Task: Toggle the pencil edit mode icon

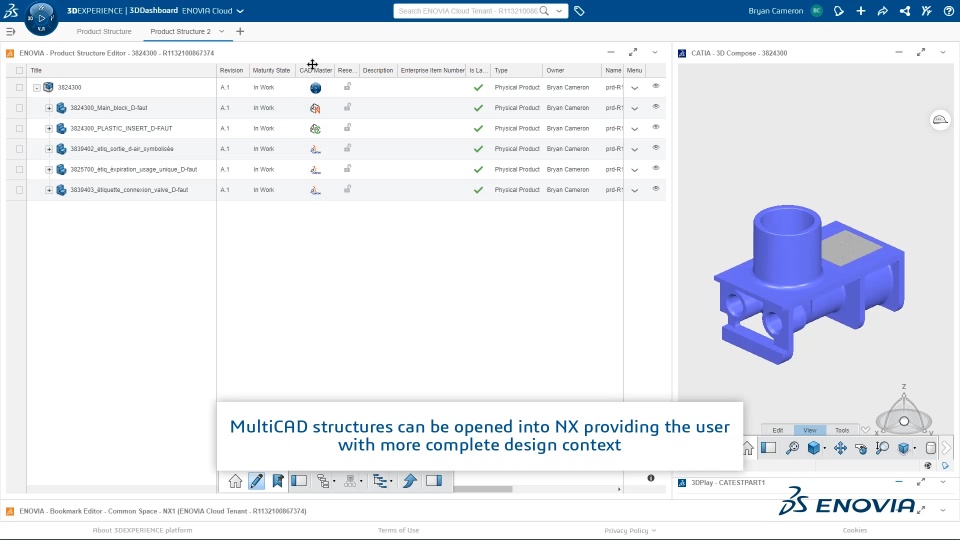Action: tap(257, 481)
